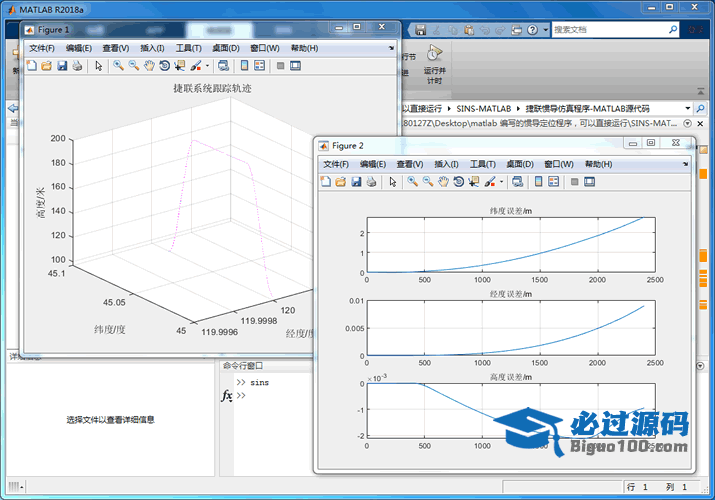This screenshot has width=715, height=500.
Task: Show Plot Tools icon in Figure 2
Action: (x=590, y=182)
